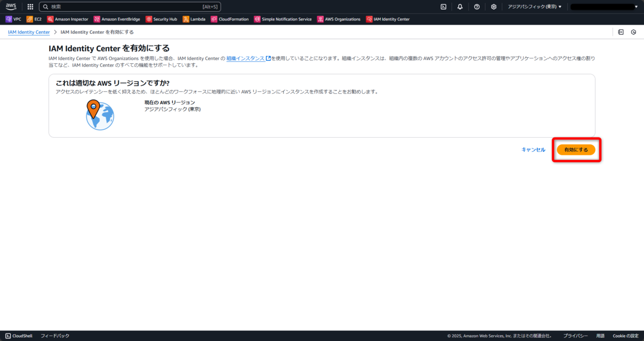Open the redacted account menu
This screenshot has width=644, height=341.
[603, 7]
